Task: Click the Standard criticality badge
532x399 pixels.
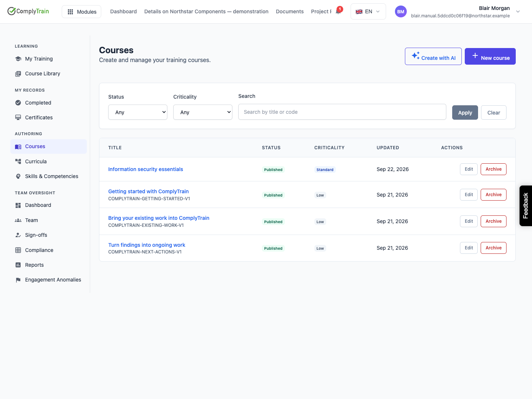Action: click(325, 170)
